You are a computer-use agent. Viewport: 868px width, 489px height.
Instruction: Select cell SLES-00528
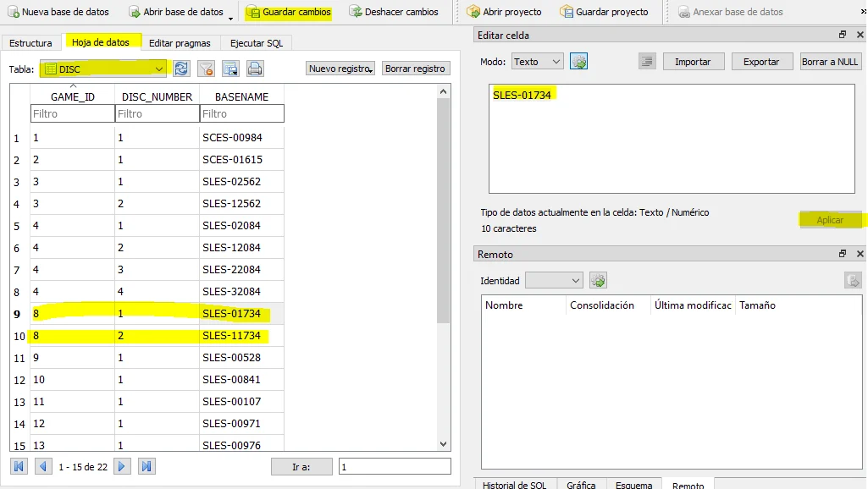242,357
